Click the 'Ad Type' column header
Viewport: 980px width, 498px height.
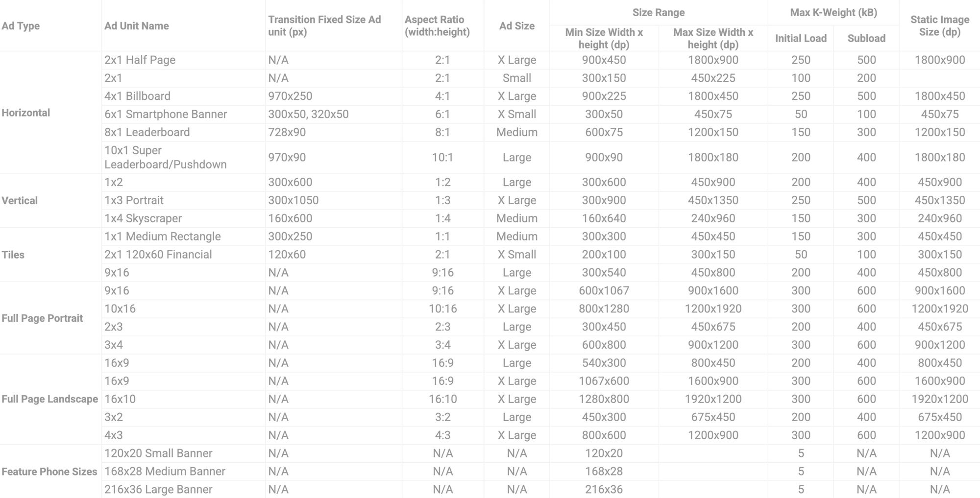click(x=21, y=26)
